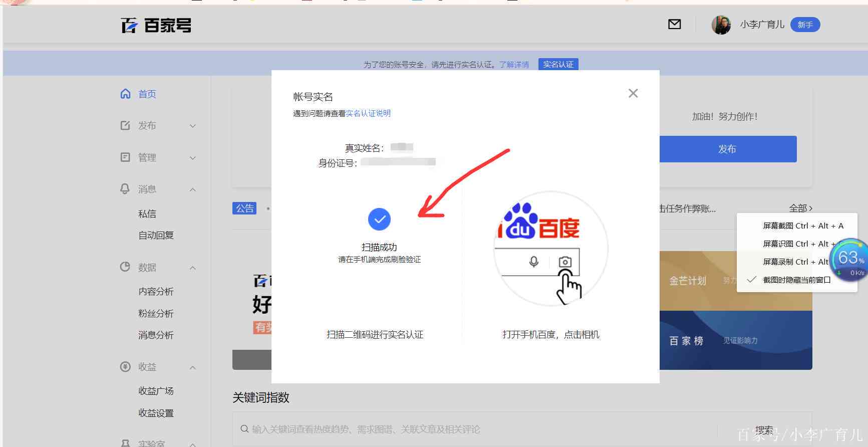The height and width of the screenshot is (447, 868).
Task: Open 消息分析 in the sidebar
Action: click(x=156, y=335)
